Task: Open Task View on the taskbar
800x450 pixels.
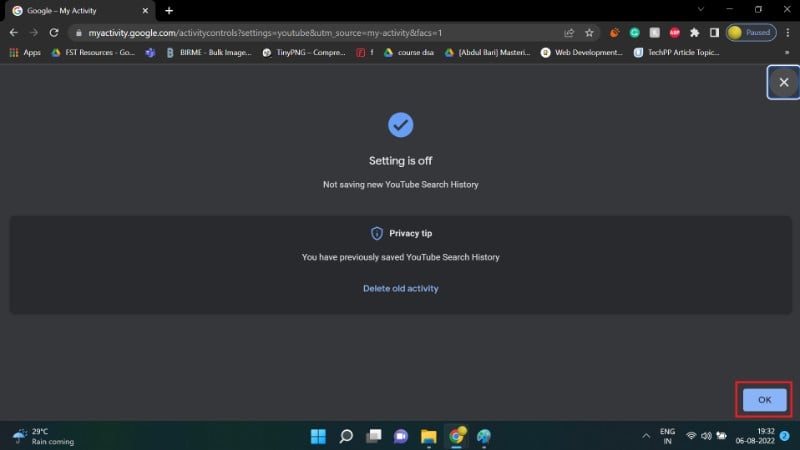Action: point(373,436)
